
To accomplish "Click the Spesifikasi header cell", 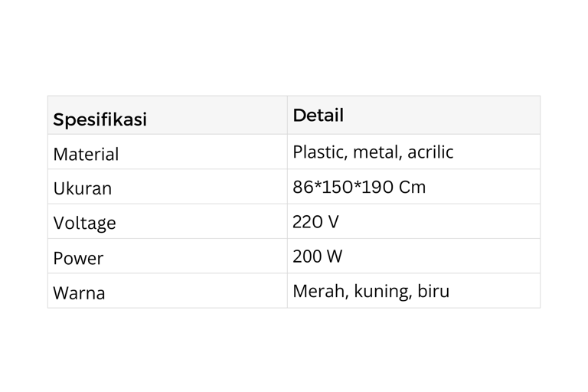I will point(100,119).
